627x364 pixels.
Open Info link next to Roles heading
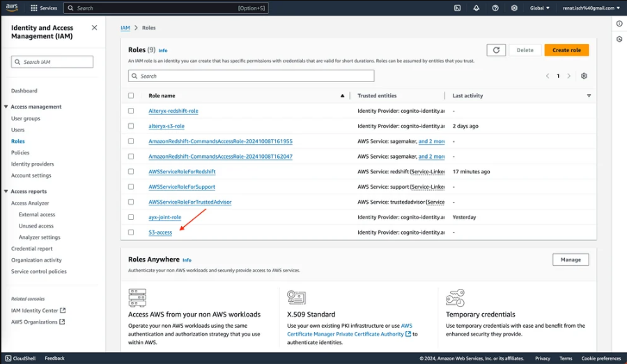pyautogui.click(x=163, y=50)
